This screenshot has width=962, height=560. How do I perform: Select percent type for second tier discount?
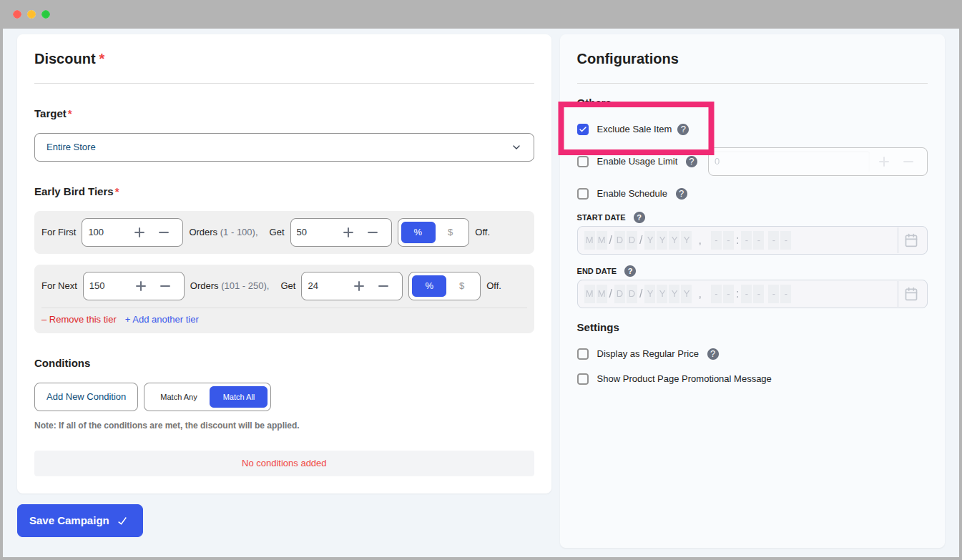coord(429,286)
